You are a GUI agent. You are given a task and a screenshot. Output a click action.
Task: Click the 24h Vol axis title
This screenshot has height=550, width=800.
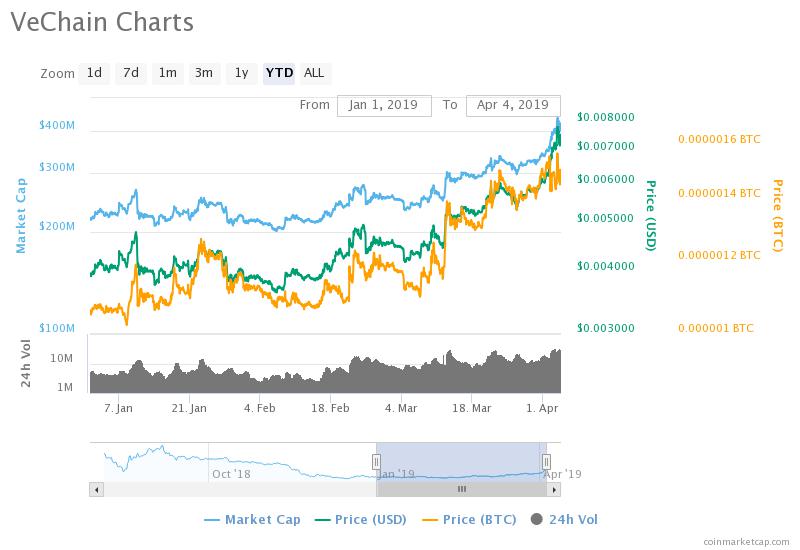point(26,363)
